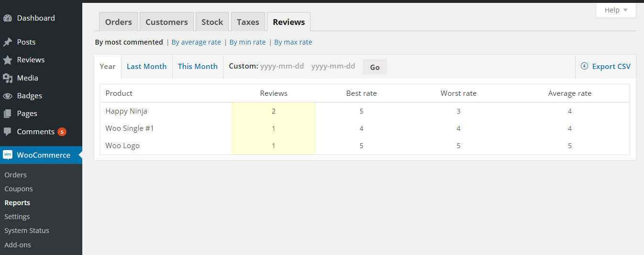The image size is (644, 255).
Task: Expand the Help dropdown panel
Action: tap(616, 10)
